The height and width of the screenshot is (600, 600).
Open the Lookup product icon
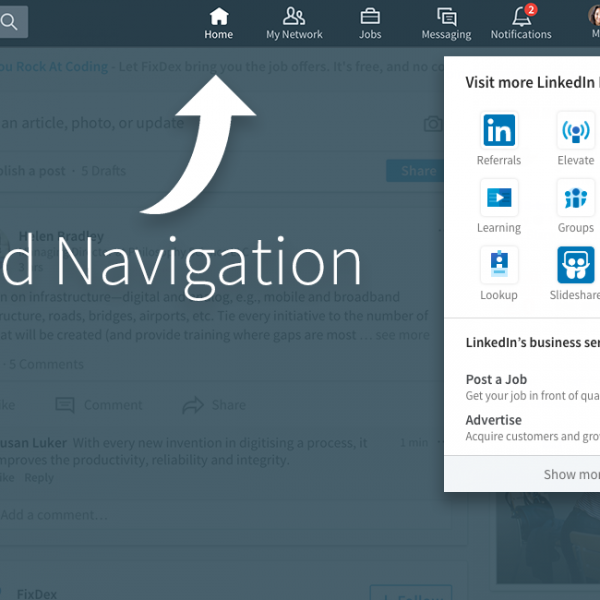coord(499,265)
